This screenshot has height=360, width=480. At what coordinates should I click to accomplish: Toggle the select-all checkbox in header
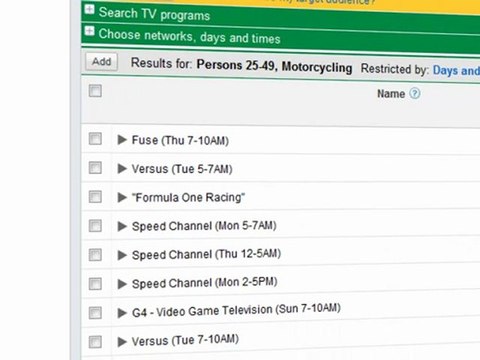pyautogui.click(x=95, y=91)
